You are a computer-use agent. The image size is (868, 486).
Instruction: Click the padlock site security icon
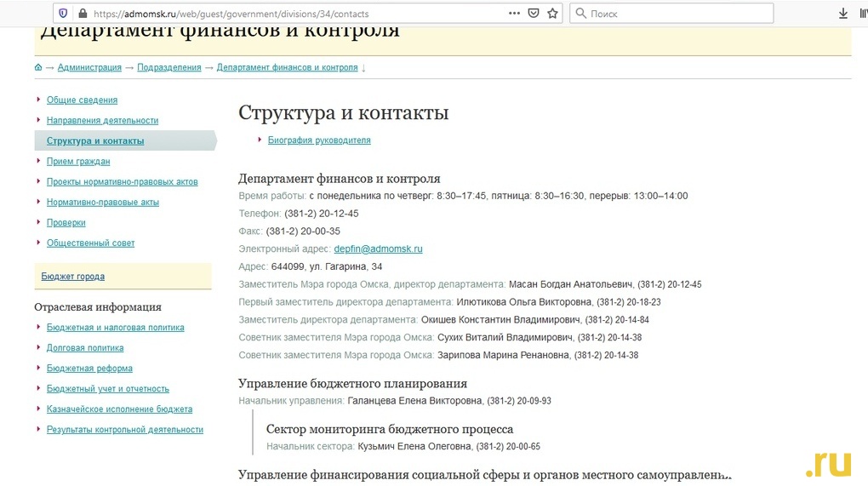point(82,14)
